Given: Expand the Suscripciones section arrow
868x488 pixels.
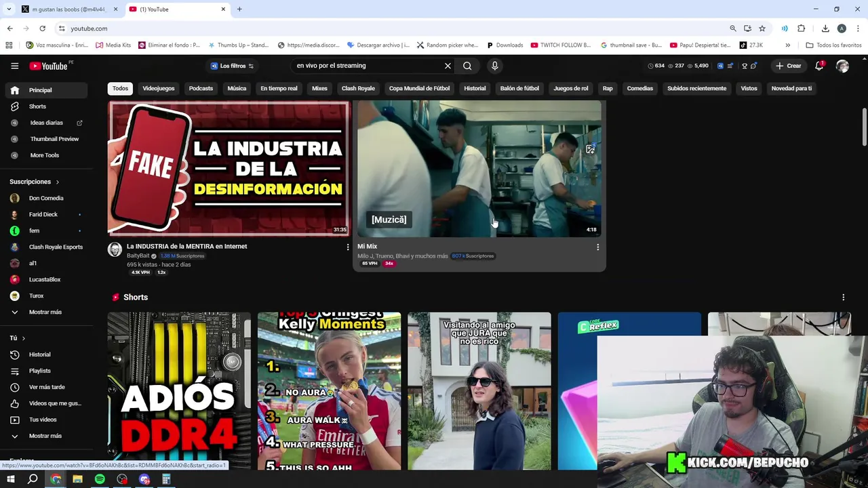Looking at the screenshot, I should (x=57, y=182).
